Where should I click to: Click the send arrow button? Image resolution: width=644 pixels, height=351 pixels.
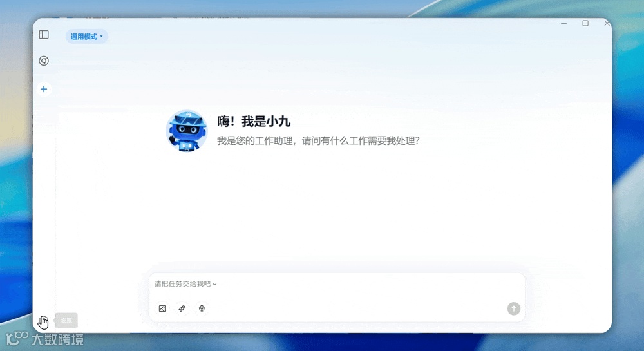[x=514, y=308]
